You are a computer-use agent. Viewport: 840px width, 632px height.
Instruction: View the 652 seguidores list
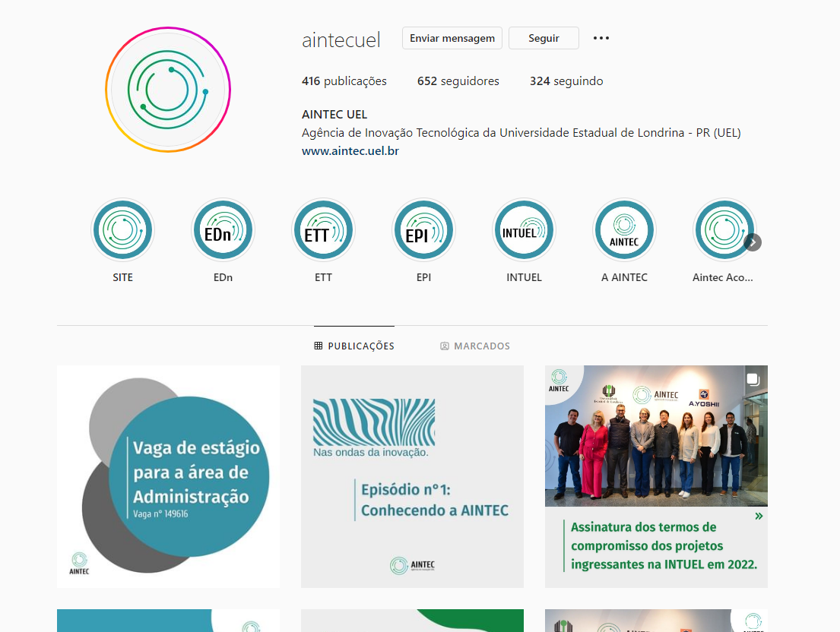[458, 81]
